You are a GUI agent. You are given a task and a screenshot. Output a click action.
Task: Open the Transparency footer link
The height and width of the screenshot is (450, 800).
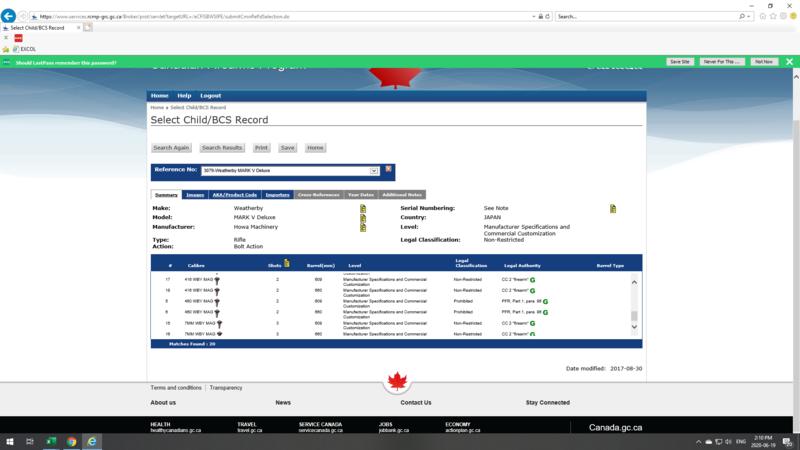click(226, 388)
